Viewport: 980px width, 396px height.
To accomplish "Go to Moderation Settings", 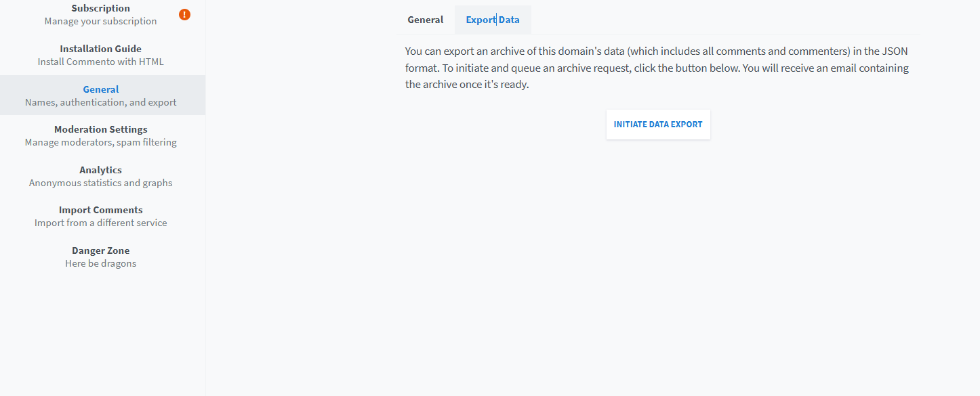I will (x=100, y=129).
